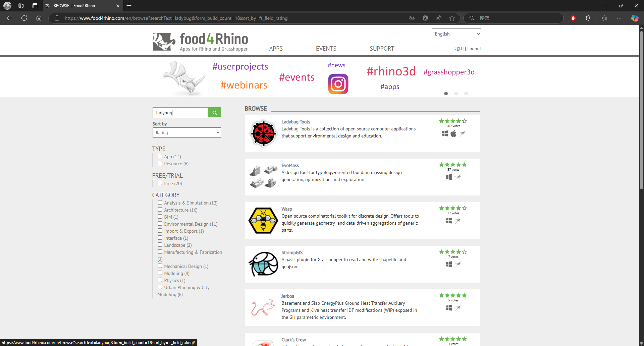The width and height of the screenshot is (644, 346).
Task: Click the Windows icon on EvoMass card
Action: tap(449, 177)
